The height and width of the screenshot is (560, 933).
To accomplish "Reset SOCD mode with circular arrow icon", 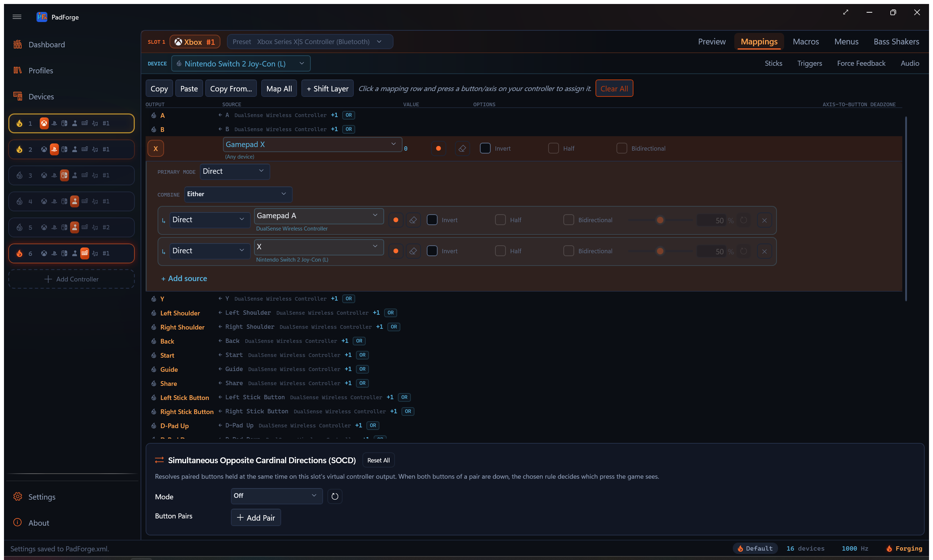I will click(335, 496).
